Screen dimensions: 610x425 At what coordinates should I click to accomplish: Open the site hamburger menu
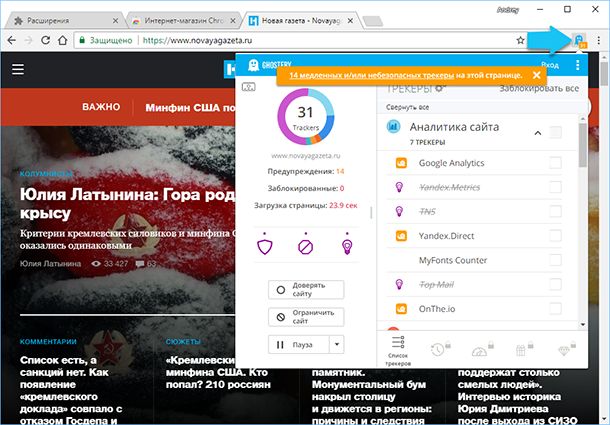click(x=18, y=69)
